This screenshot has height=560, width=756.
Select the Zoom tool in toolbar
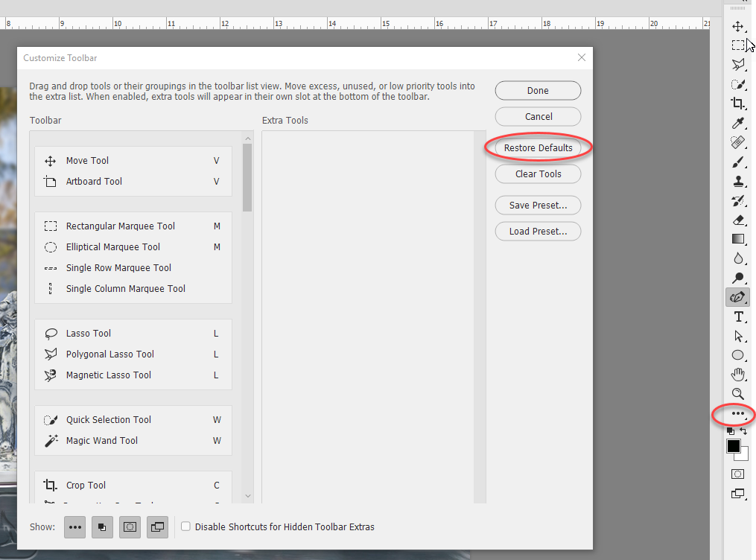[737, 393]
